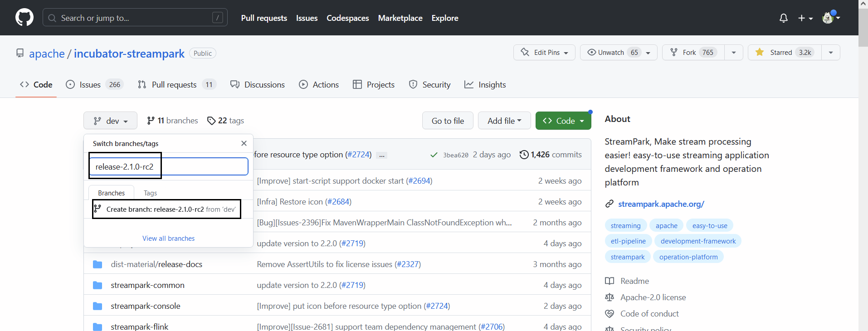Expand the Add file dropdown
This screenshot has width=868, height=331.
(x=504, y=121)
